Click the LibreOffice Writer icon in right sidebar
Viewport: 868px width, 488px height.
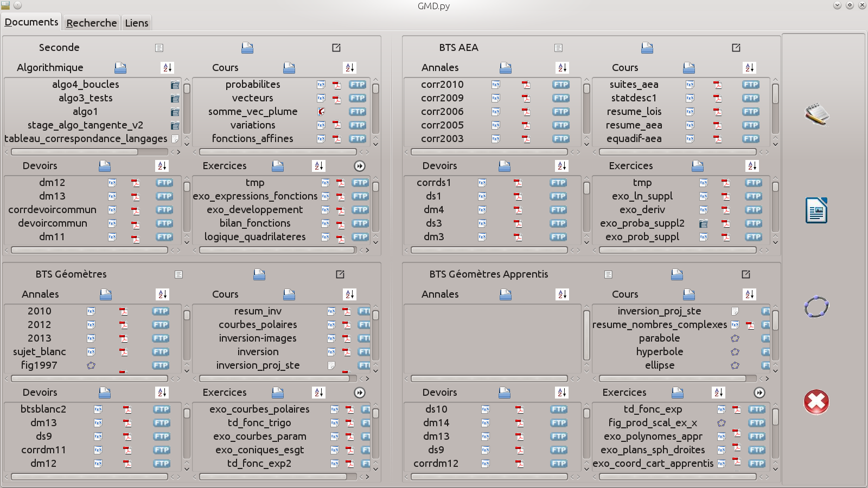click(x=816, y=210)
